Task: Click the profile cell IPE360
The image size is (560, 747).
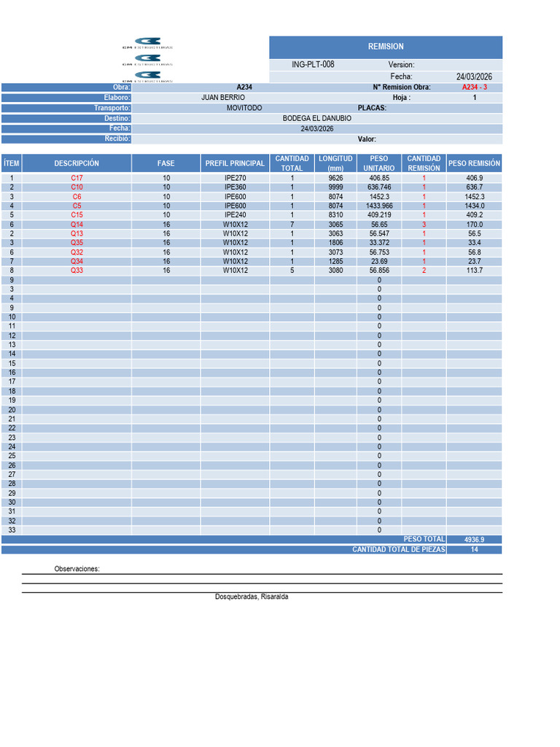Action: coord(236,187)
